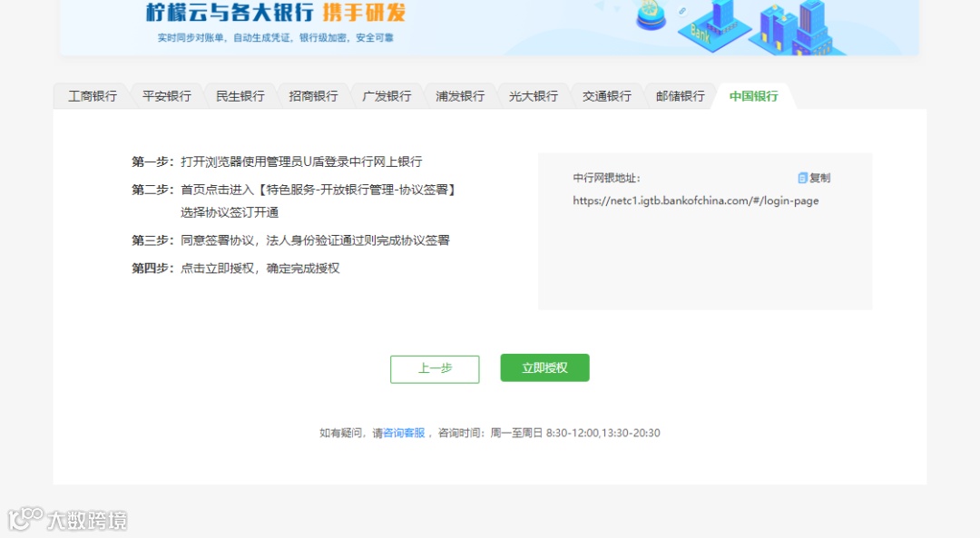The width and height of the screenshot is (980, 538).
Task: Open the 民生银行 tab
Action: pyautogui.click(x=240, y=96)
